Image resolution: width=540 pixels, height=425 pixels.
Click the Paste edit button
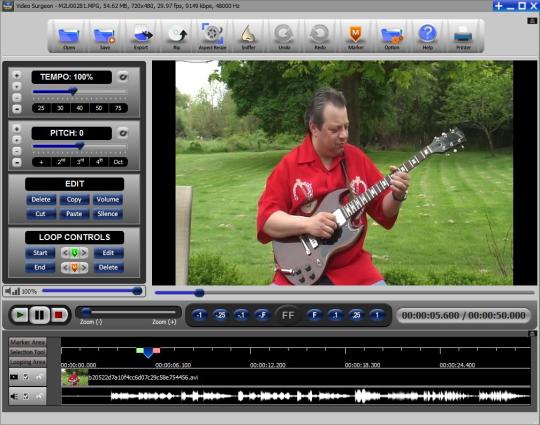tap(74, 214)
